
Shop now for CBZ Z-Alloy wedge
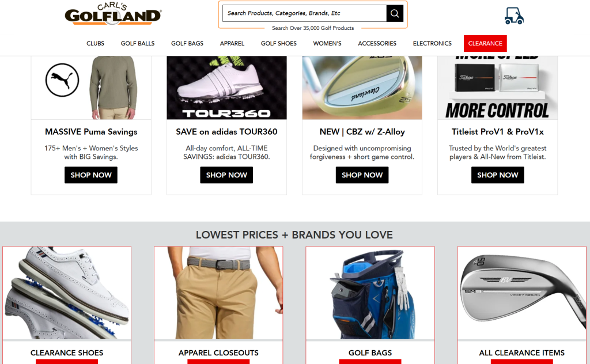362,175
